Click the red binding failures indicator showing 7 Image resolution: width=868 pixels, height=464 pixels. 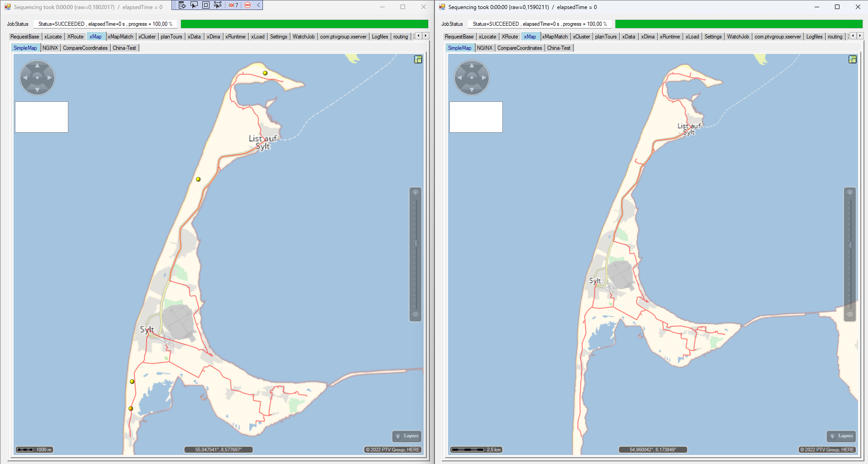[x=234, y=5]
